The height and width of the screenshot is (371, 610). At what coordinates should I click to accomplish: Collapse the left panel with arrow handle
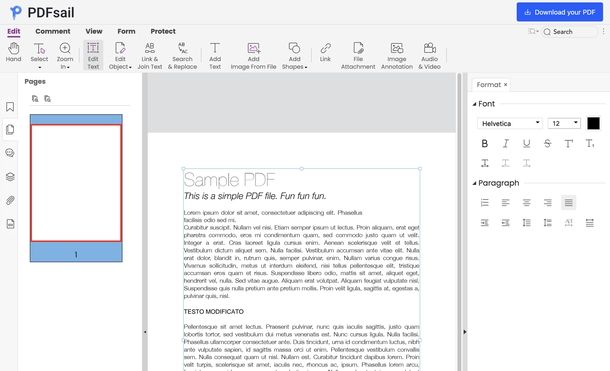click(x=145, y=332)
